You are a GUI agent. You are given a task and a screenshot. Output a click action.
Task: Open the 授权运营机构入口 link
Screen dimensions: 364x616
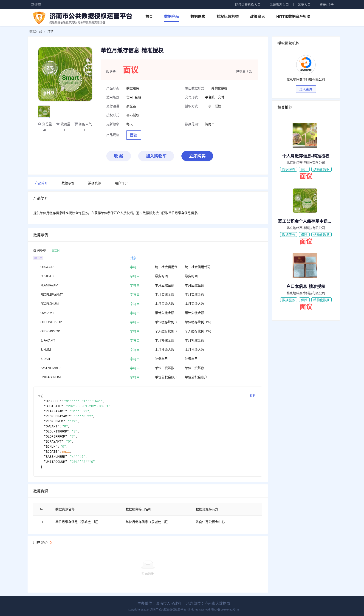[x=248, y=5]
